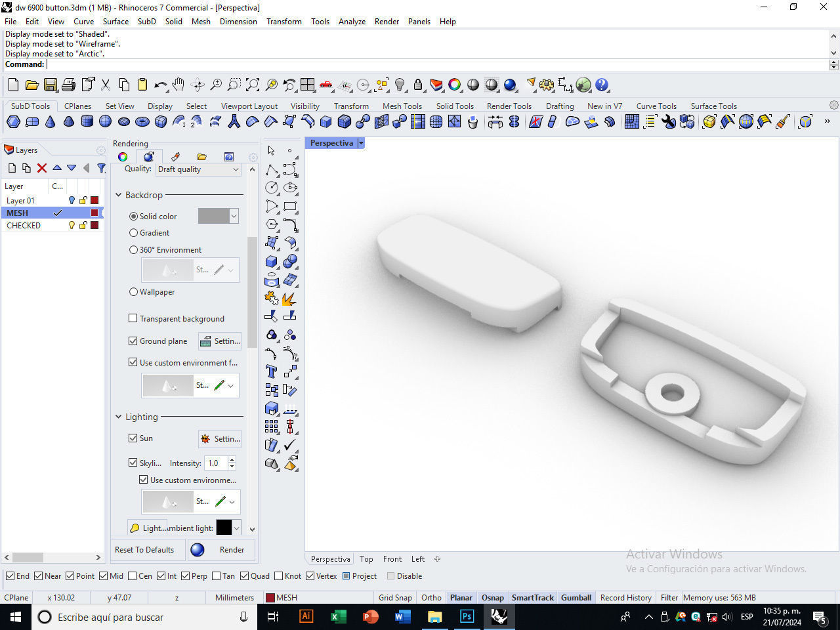Screen dimensions: 840x630
Task: Toggle visibility bulb of CHECKED layer
Action: click(x=72, y=225)
